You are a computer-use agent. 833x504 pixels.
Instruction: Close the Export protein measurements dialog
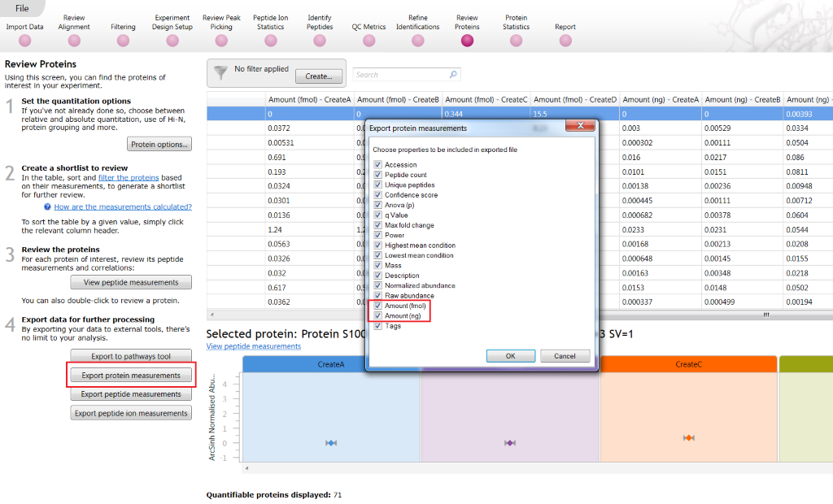581,126
